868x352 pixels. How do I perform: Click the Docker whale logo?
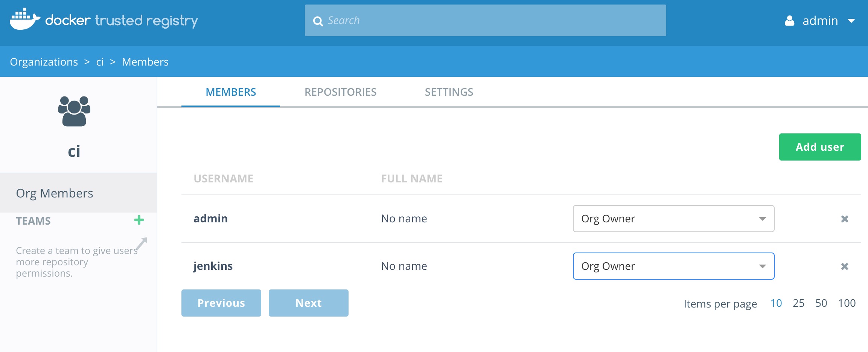pyautogui.click(x=25, y=19)
